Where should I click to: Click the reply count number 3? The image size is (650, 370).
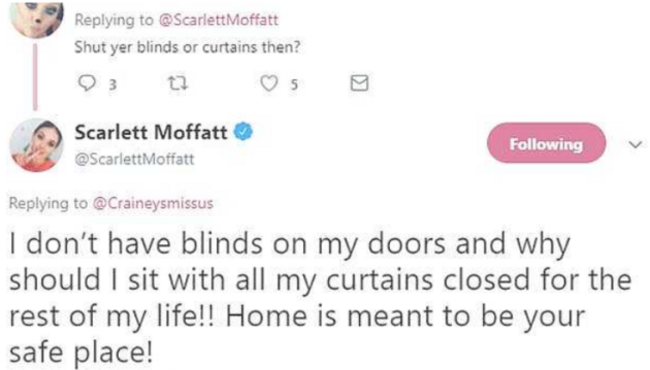pyautogui.click(x=112, y=85)
